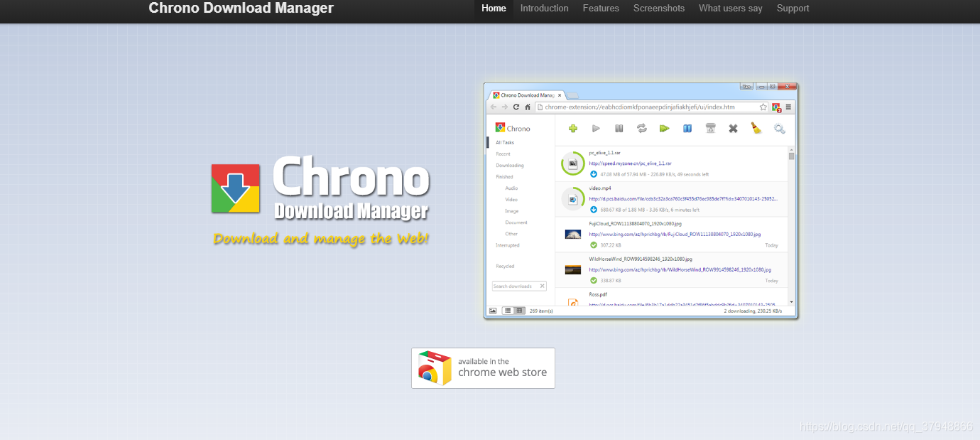Click the WildHorseWind bing.com URL link
The height and width of the screenshot is (440, 980).
(x=680, y=270)
